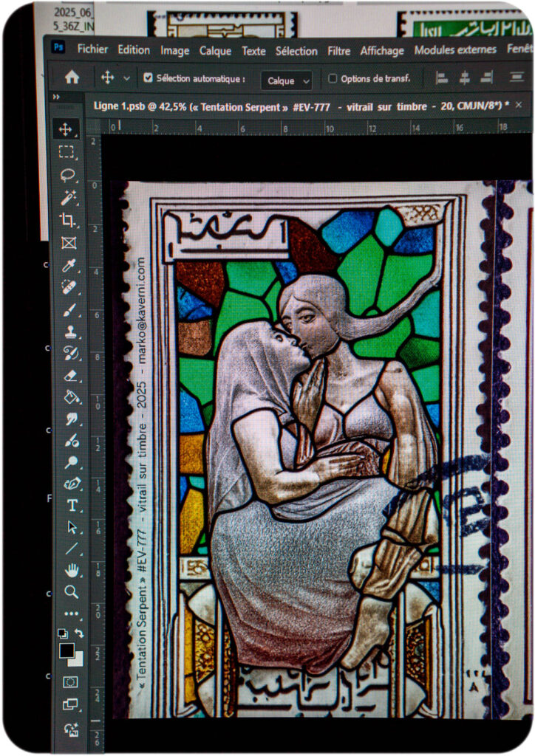Click the kissing figures in canvas
The image size is (535, 756).
[323, 472]
